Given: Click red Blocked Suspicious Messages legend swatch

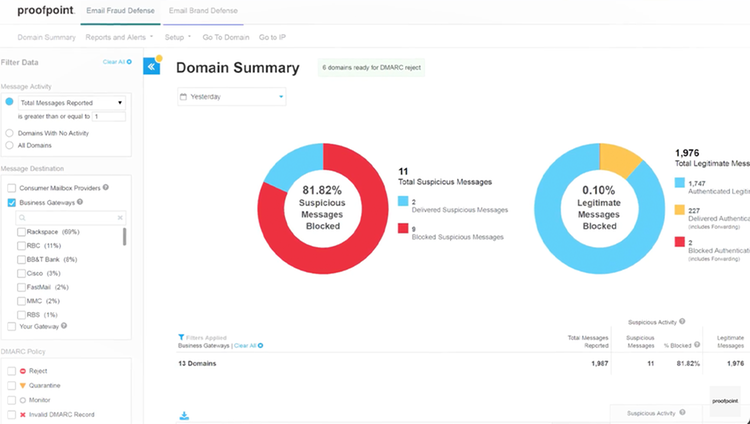Looking at the screenshot, I should click(403, 228).
